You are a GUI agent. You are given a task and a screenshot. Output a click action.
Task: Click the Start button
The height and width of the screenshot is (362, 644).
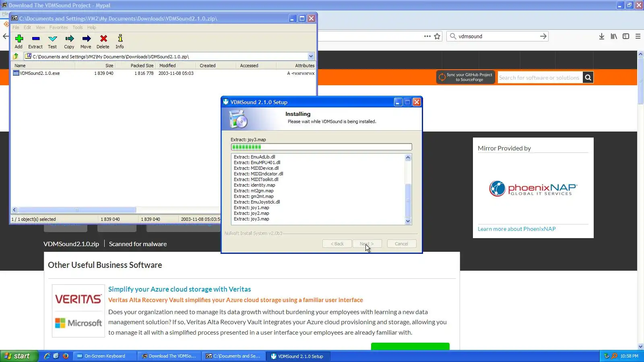point(19,356)
